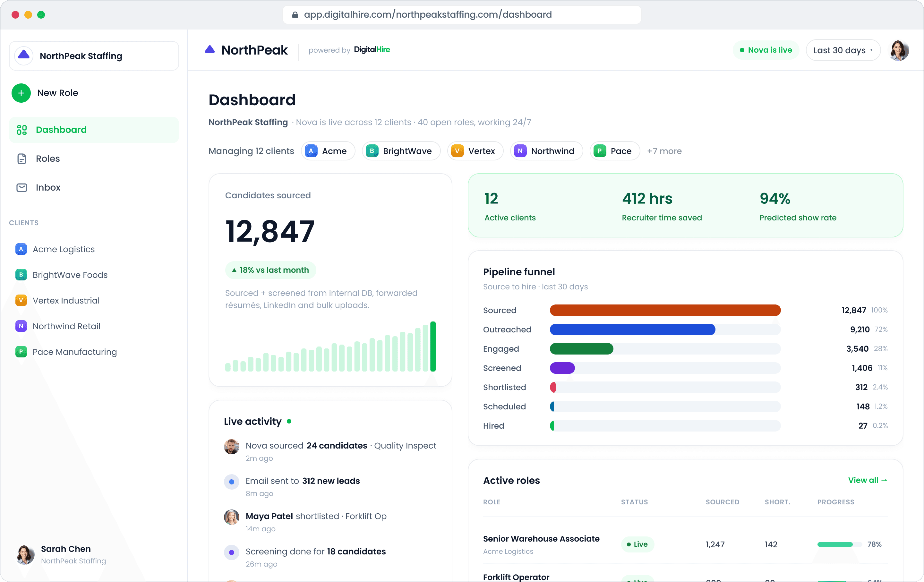924x582 pixels.
Task: Click the Pace Manufacturing 'P' badge icon
Action: click(21, 351)
